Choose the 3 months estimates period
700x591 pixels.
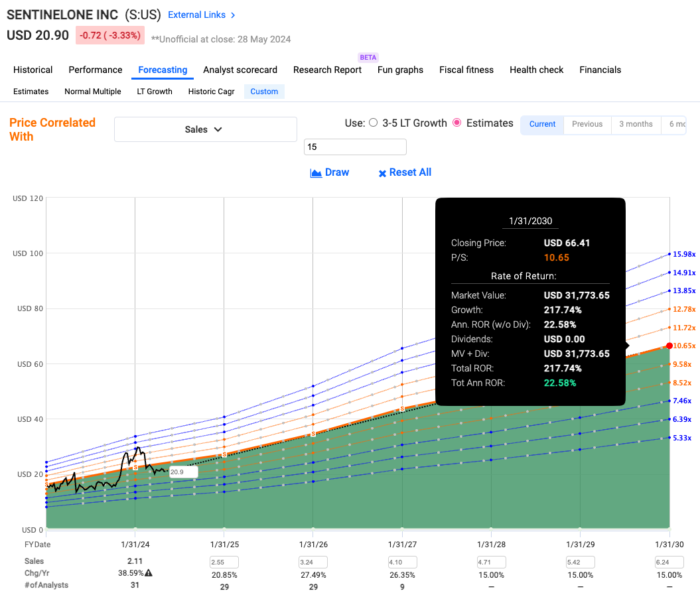(636, 124)
